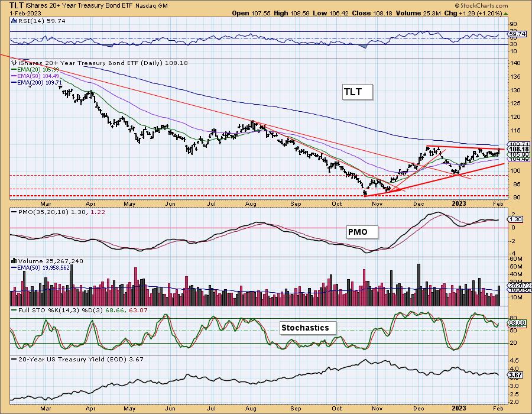Click the Chg +1.29 (+1.20%) header value

(473, 13)
